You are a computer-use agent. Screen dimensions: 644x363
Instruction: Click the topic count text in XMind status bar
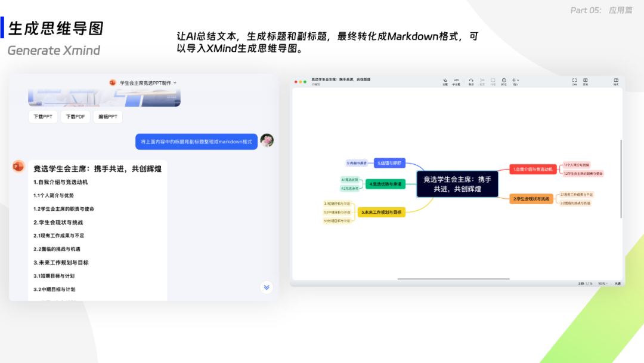point(586,284)
